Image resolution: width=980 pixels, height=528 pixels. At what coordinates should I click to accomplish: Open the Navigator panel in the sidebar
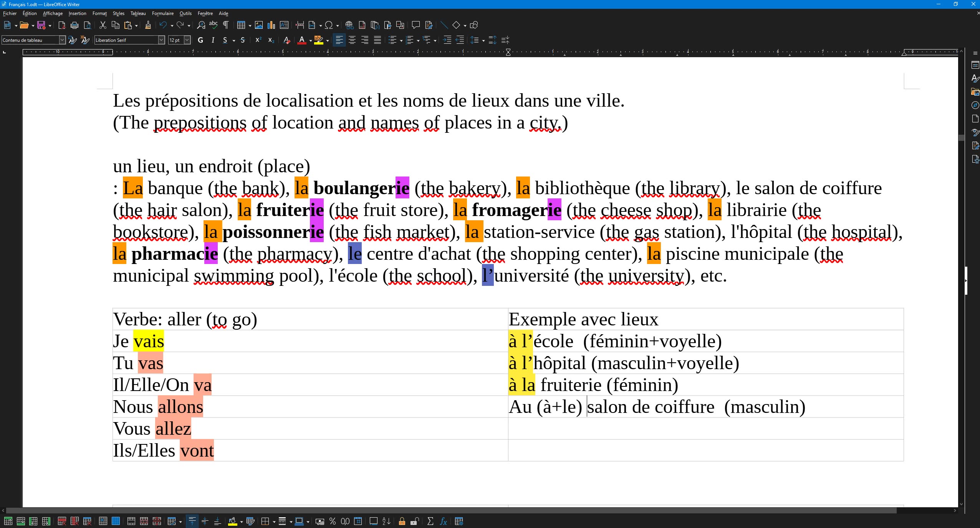tap(975, 105)
